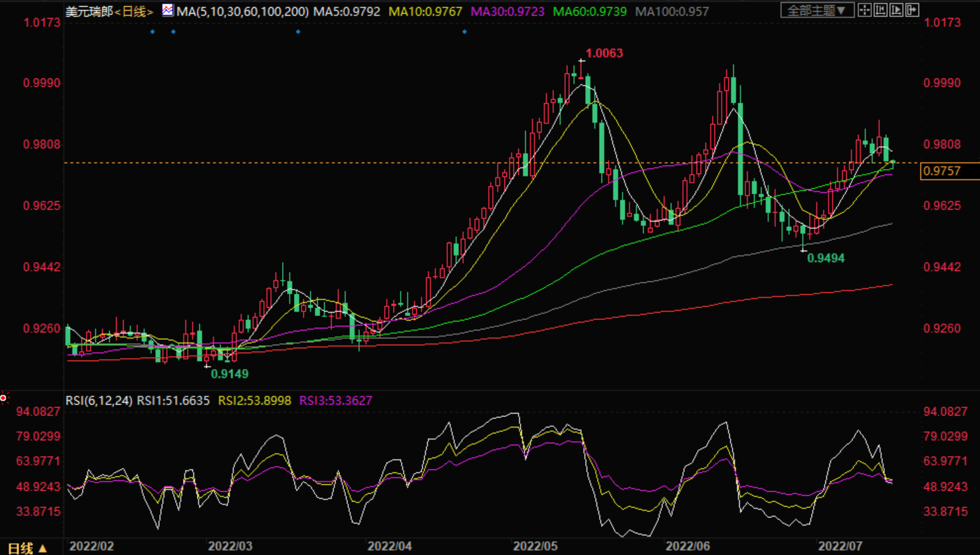Viewport: 980px width, 555px height.
Task: Click the green MA60:0.9739 legend
Action: pyautogui.click(x=589, y=12)
